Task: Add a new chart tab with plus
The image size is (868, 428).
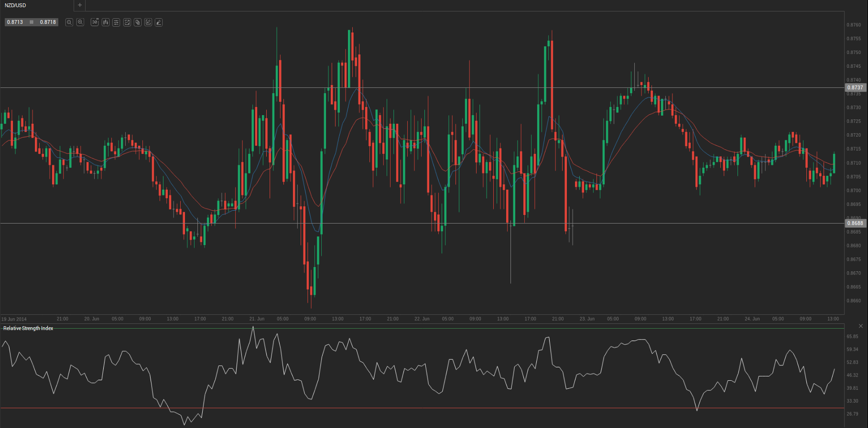Action: pyautogui.click(x=80, y=5)
